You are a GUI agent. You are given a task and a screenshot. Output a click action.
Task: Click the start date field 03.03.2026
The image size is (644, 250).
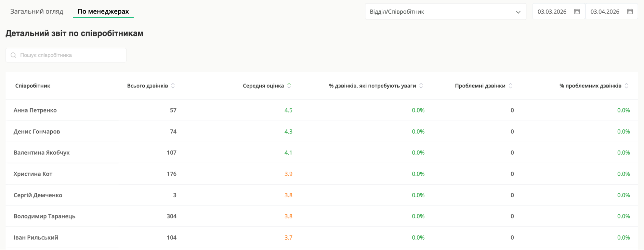tap(552, 12)
